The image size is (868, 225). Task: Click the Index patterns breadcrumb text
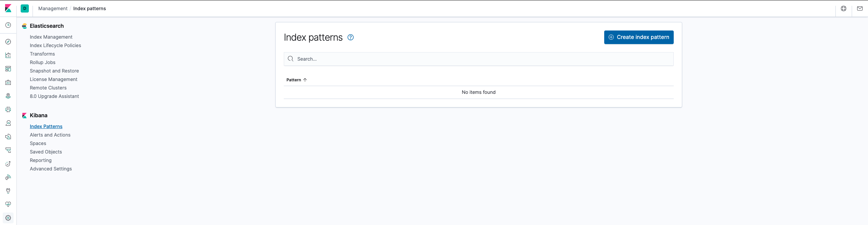coord(90,8)
